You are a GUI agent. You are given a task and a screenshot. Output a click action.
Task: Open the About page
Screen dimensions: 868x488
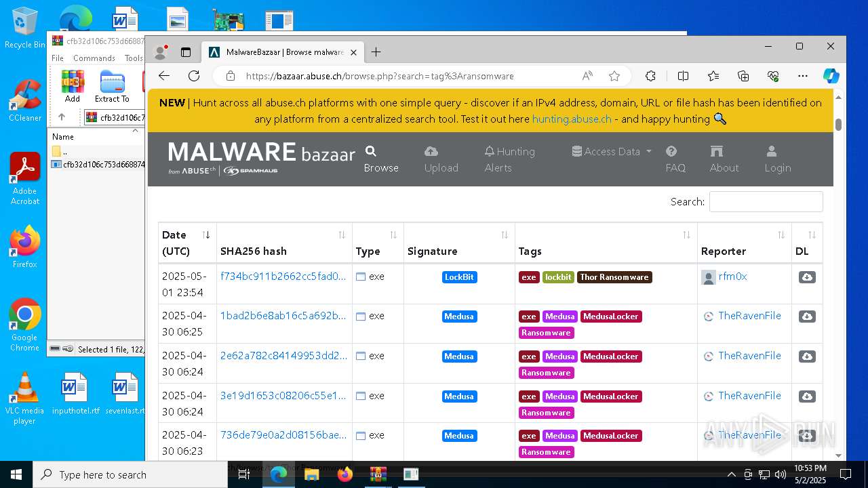coord(724,159)
